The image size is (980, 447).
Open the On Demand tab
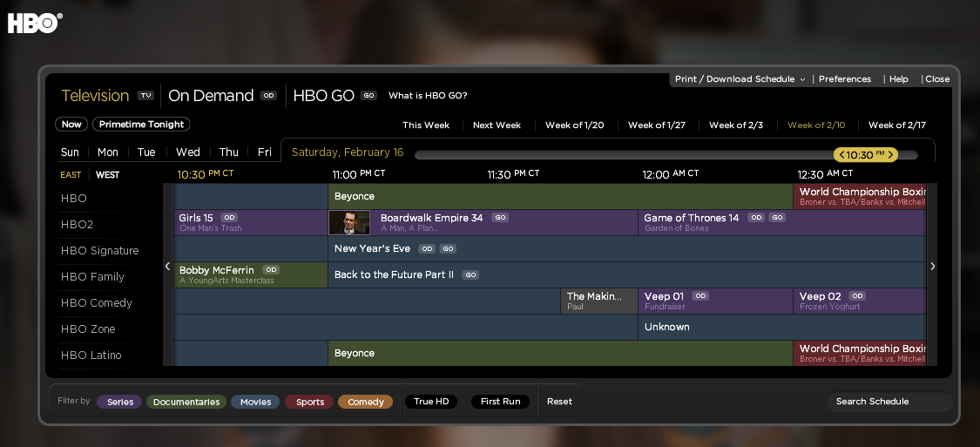click(211, 96)
